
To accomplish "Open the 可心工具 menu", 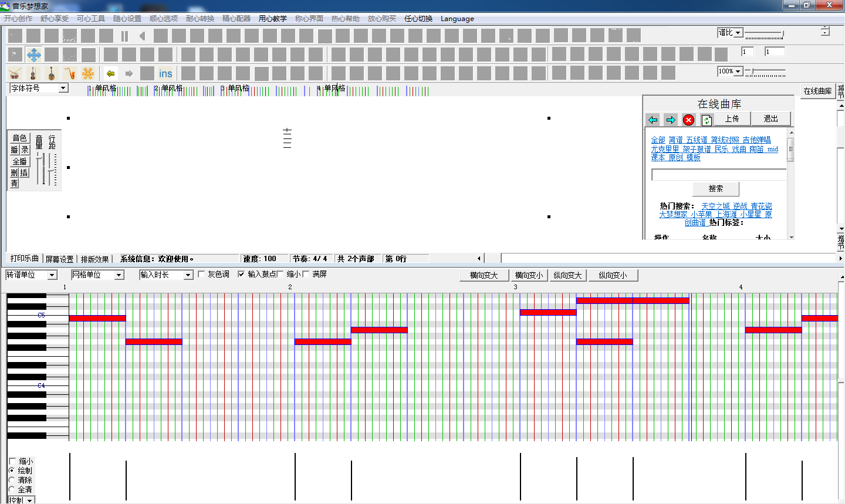I will (91, 19).
